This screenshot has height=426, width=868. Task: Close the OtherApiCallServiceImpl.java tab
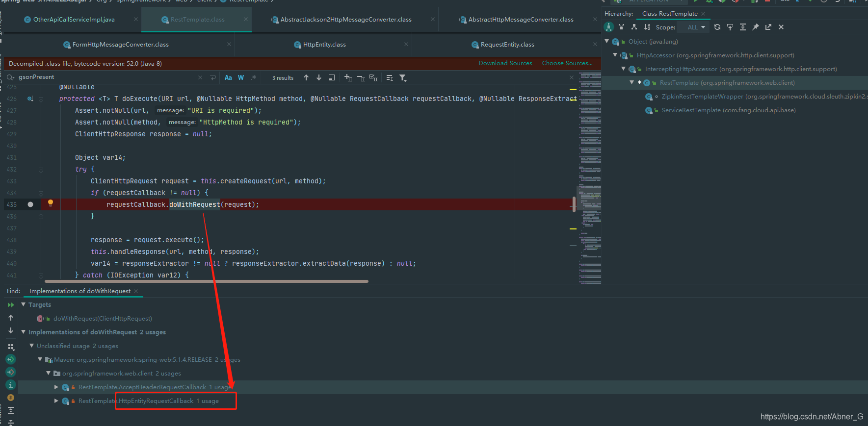click(136, 20)
